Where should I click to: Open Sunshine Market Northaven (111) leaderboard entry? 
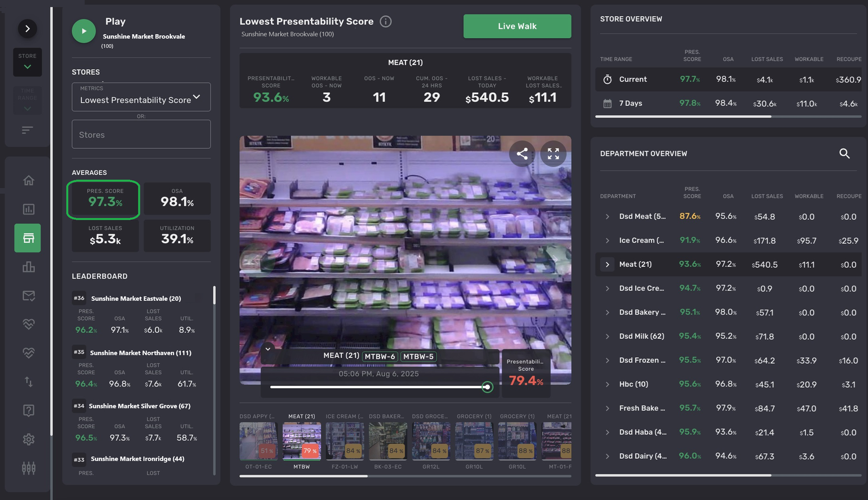click(140, 353)
